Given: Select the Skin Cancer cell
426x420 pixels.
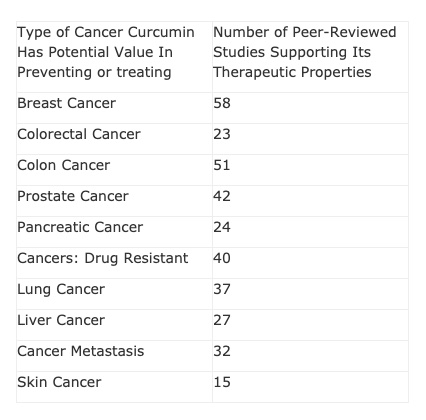Looking at the screenshot, I should tap(59, 382).
